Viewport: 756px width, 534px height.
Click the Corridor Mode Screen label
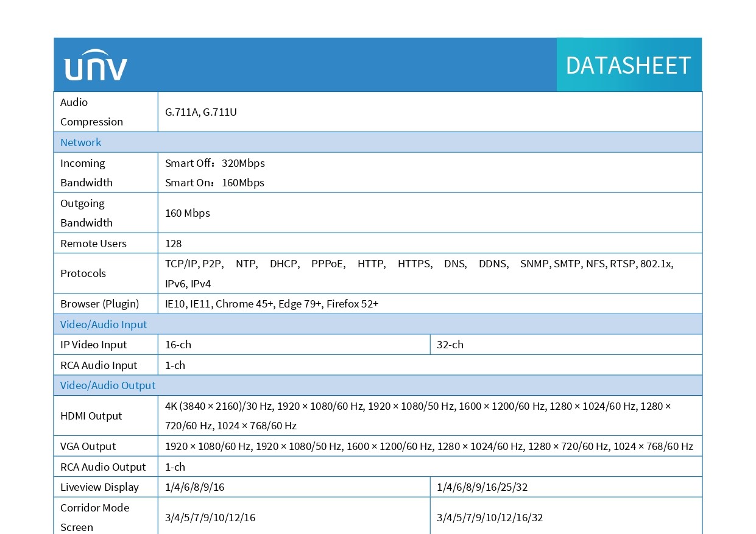[94, 518]
